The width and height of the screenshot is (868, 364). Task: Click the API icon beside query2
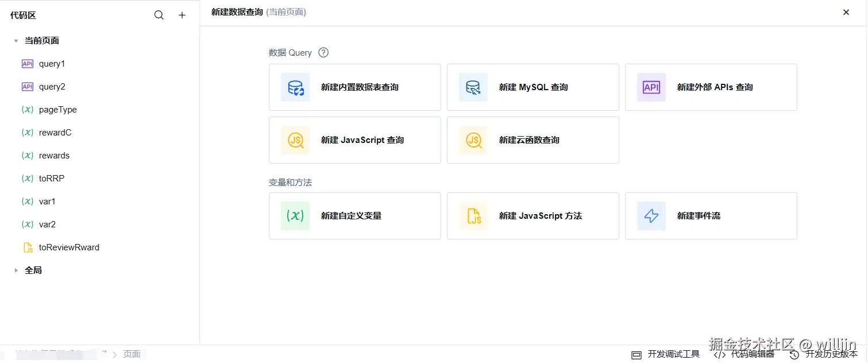point(28,87)
